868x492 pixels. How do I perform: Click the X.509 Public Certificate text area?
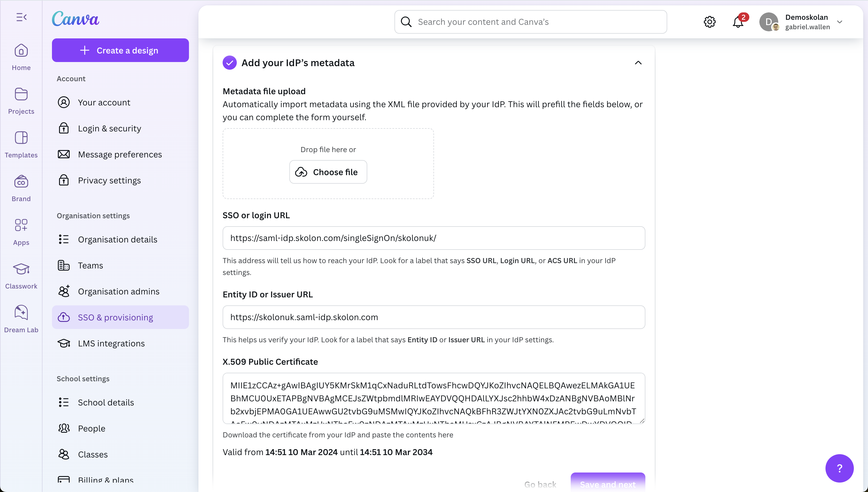[434, 398]
